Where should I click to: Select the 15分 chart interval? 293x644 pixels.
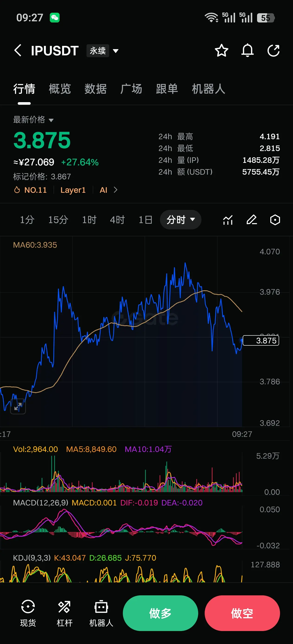point(58,220)
